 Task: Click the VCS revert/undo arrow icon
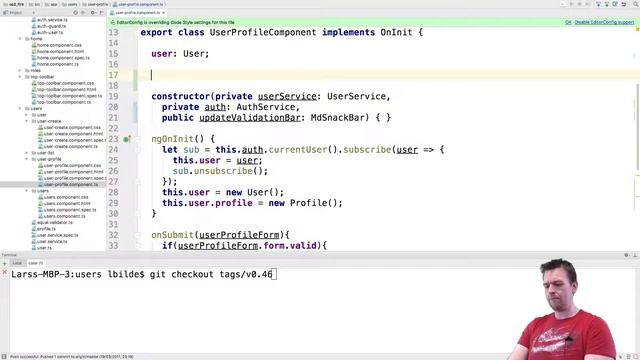point(624,4)
